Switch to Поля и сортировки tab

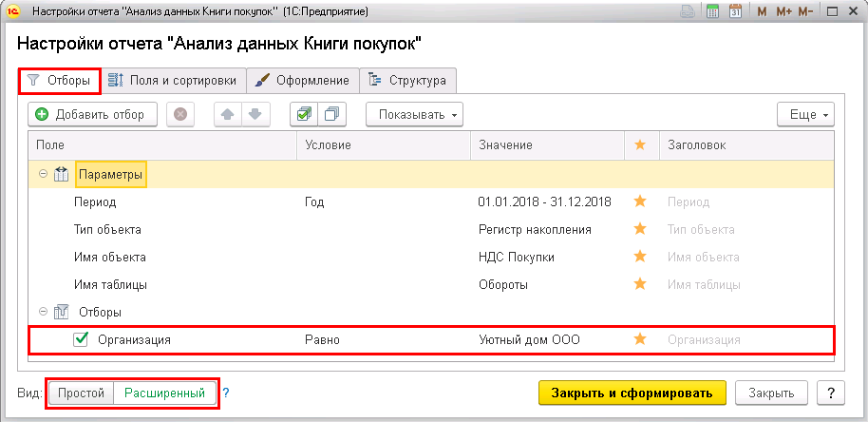[x=173, y=81]
